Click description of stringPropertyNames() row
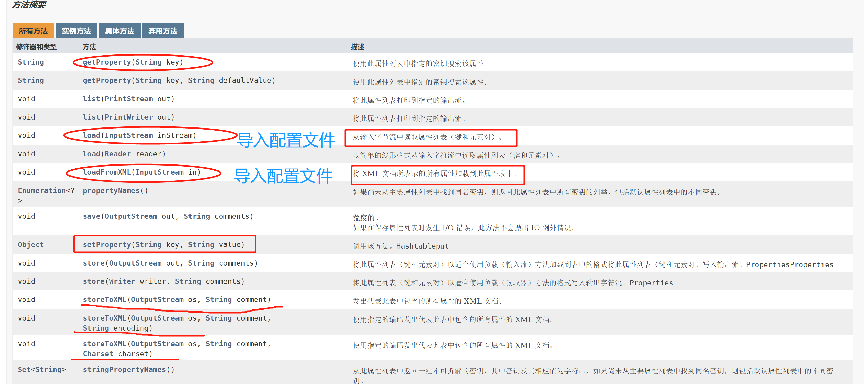Screen dimensions: 868x384 (x=593, y=375)
